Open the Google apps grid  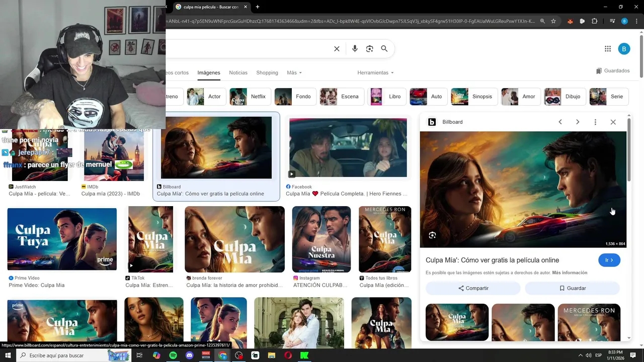608,49
